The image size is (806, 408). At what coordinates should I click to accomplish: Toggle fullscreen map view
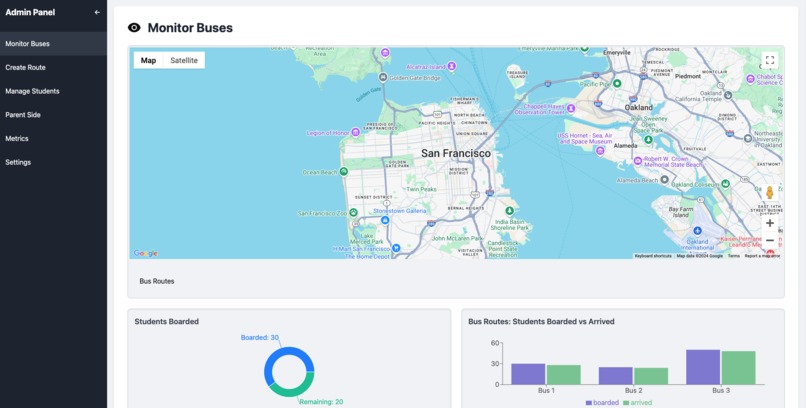(x=770, y=60)
